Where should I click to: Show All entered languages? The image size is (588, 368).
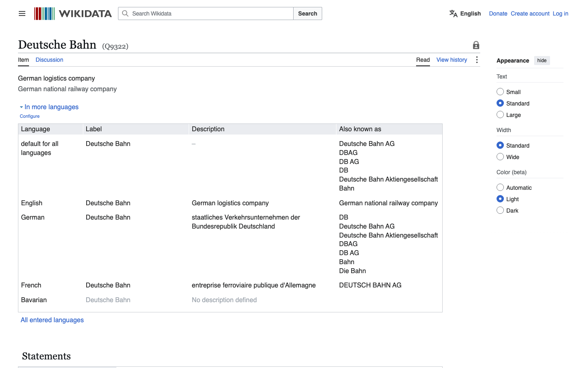pos(52,320)
